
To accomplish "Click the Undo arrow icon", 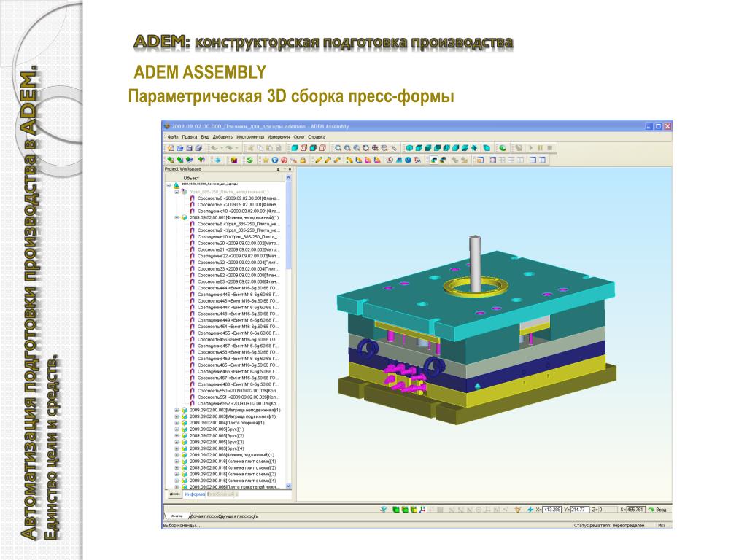I will 214,148.
